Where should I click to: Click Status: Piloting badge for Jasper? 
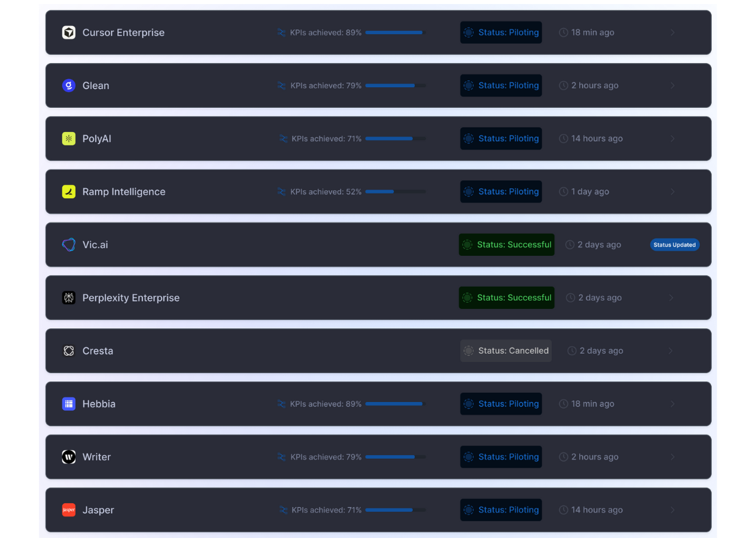[501, 509]
